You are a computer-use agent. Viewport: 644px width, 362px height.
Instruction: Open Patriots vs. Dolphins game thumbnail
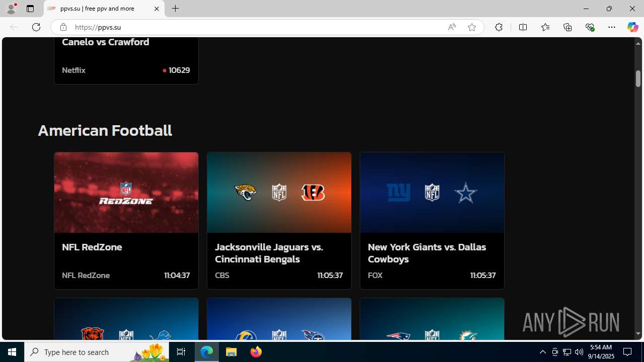[432, 319]
